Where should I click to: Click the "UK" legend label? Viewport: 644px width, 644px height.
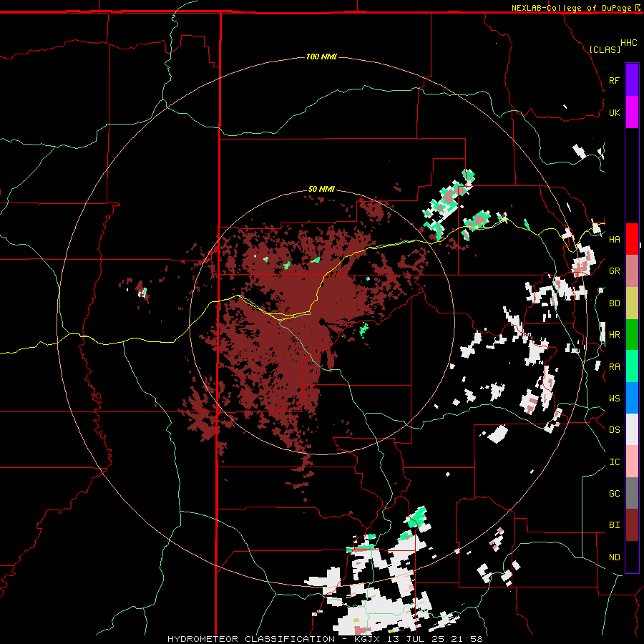(x=614, y=112)
